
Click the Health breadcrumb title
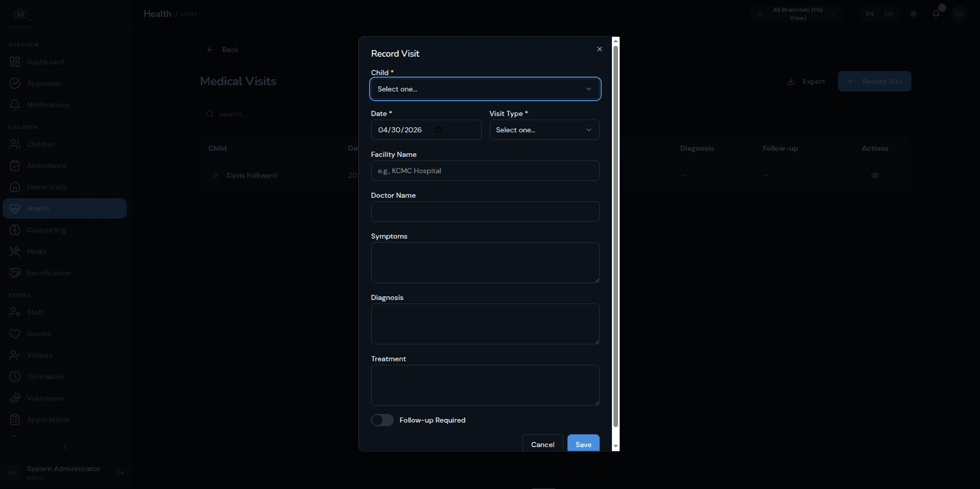point(157,14)
